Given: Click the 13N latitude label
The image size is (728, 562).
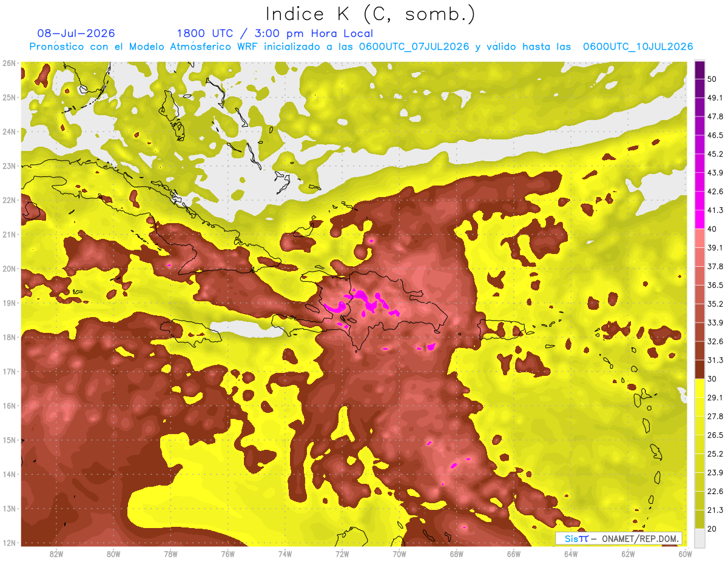Looking at the screenshot, I should (x=9, y=508).
